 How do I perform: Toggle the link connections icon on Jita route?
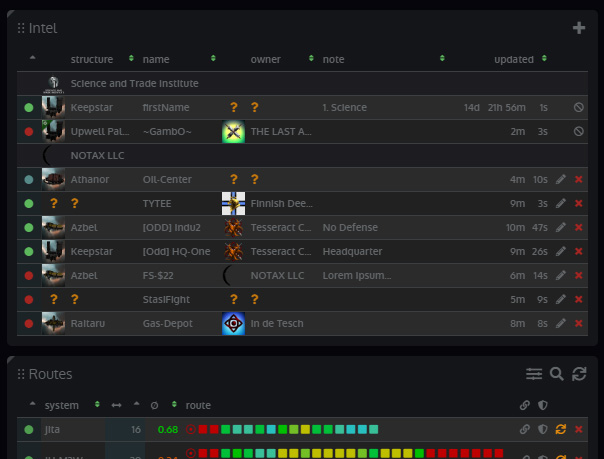524,430
